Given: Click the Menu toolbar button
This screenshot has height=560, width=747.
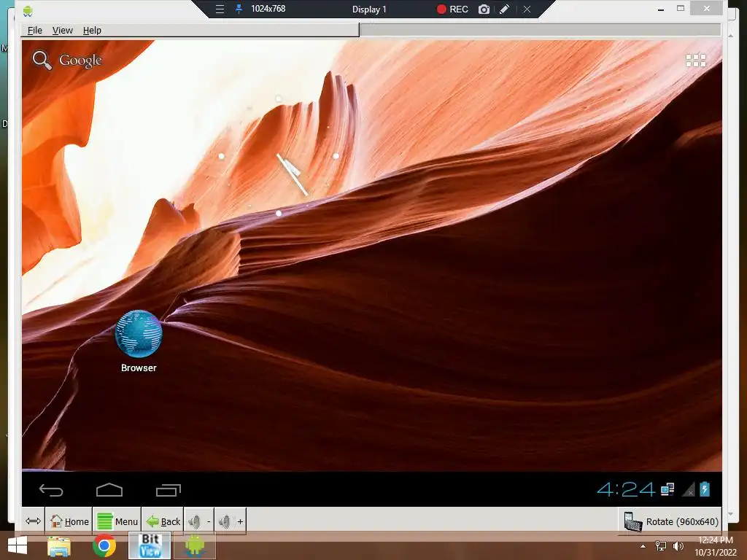Looking at the screenshot, I should coord(117,521).
